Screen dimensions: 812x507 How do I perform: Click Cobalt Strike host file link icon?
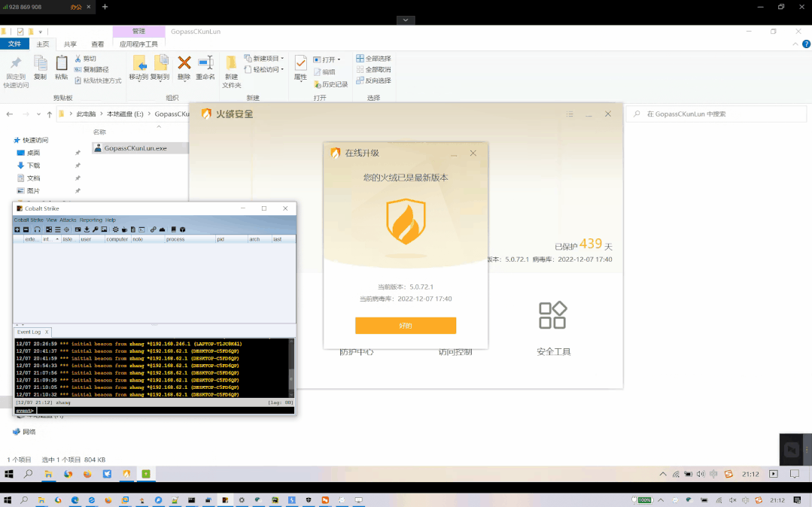pyautogui.click(x=154, y=229)
